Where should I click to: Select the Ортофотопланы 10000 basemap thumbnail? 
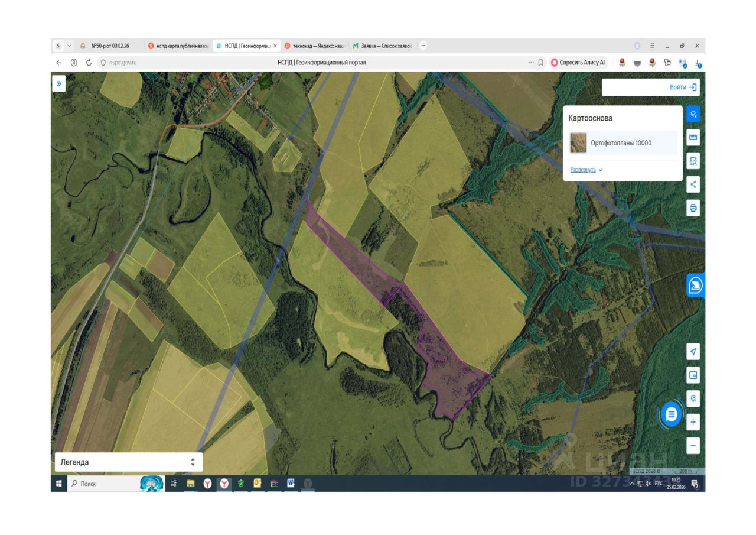click(578, 143)
